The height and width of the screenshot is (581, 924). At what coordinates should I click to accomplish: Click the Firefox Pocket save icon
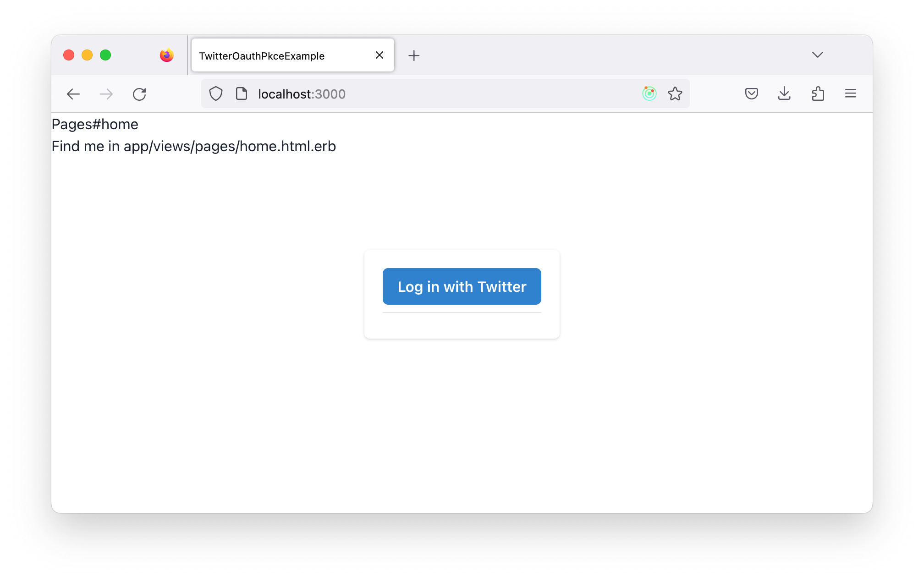coord(751,94)
